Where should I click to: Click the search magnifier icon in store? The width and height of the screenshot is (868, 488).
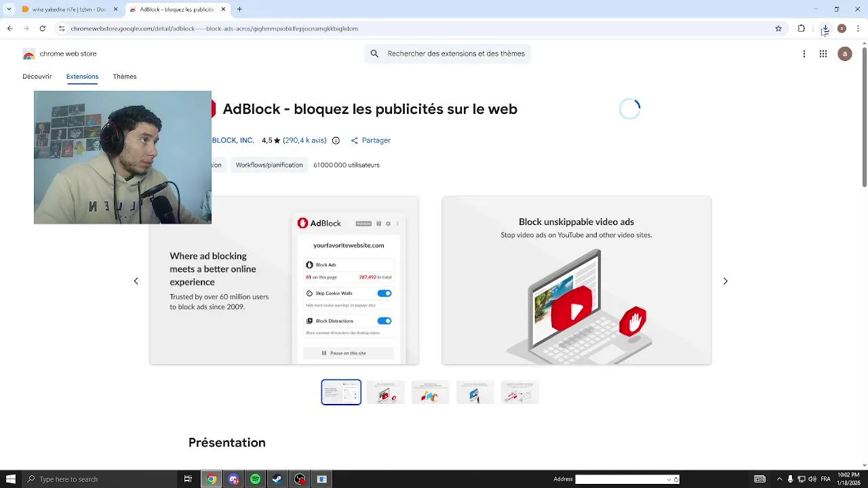[374, 54]
